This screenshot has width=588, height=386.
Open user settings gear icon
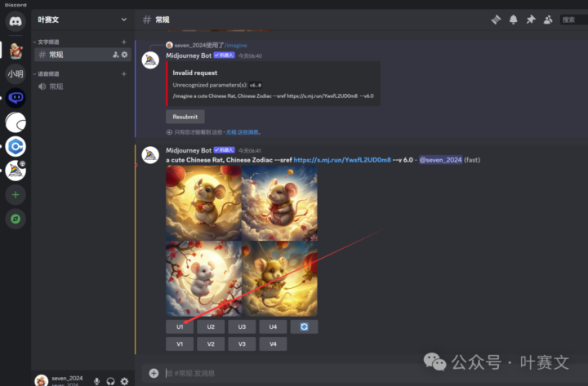coord(124,381)
